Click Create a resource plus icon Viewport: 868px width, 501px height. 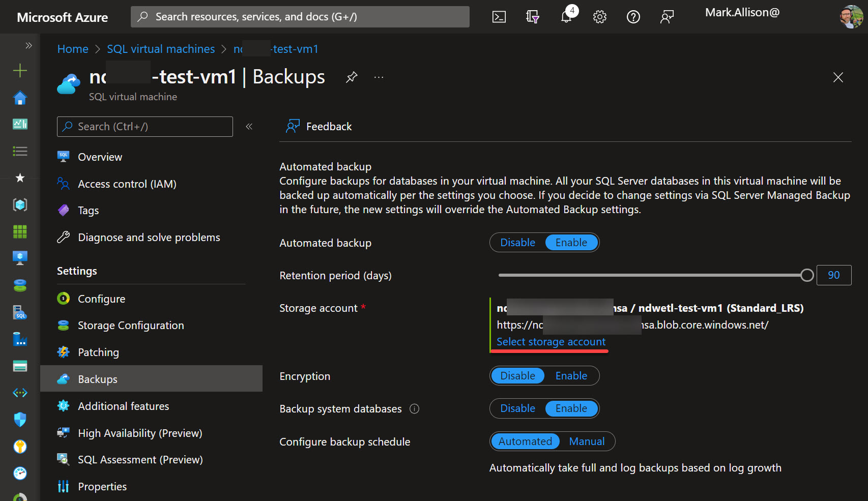coord(20,70)
